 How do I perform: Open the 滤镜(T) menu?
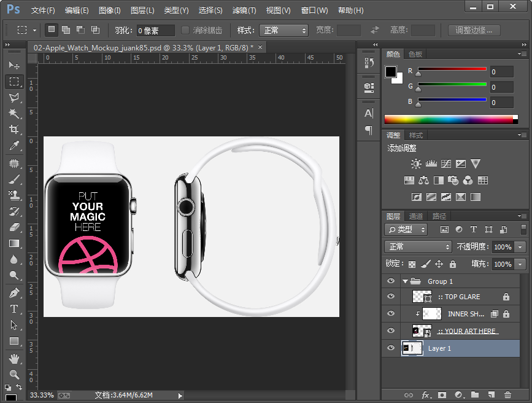[244, 10]
